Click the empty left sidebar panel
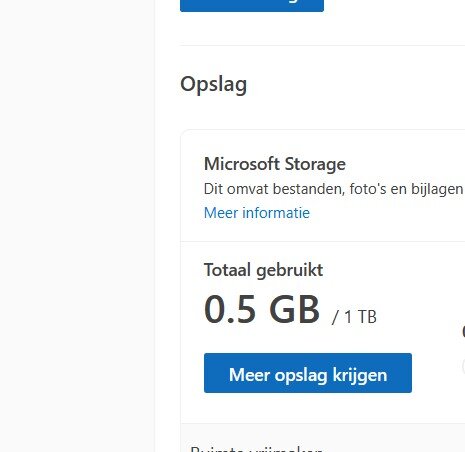Image resolution: width=465 pixels, height=452 pixels. (x=77, y=226)
